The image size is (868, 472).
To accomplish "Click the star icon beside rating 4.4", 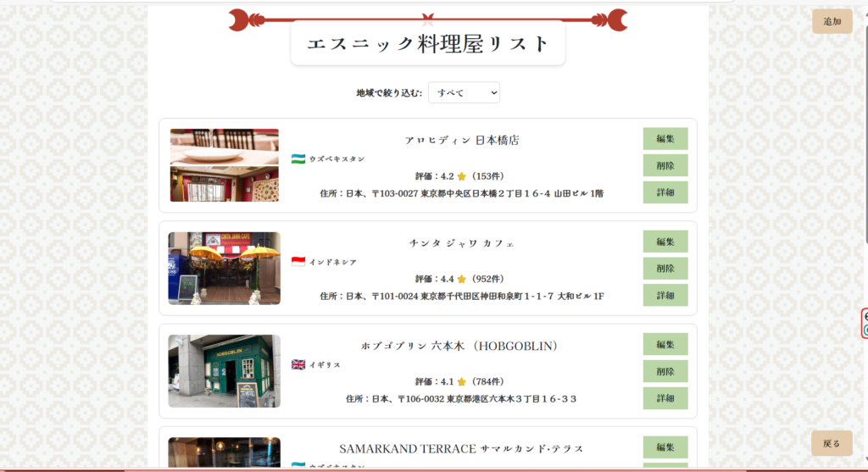I will click(x=462, y=280).
